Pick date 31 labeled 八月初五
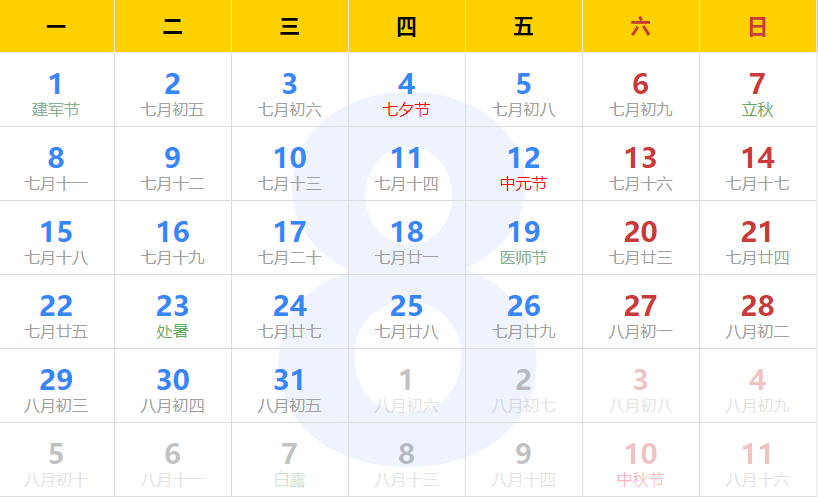This screenshot has width=818, height=497. [x=289, y=388]
